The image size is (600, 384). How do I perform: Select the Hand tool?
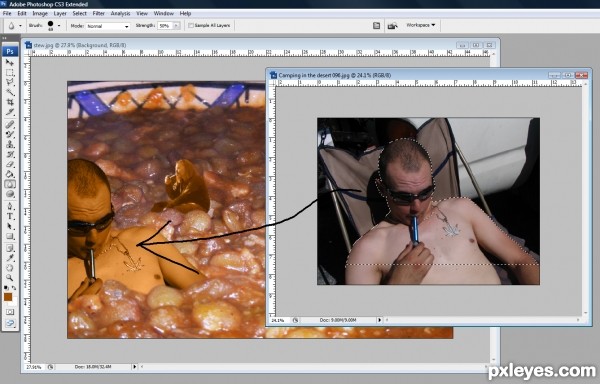pos(10,268)
